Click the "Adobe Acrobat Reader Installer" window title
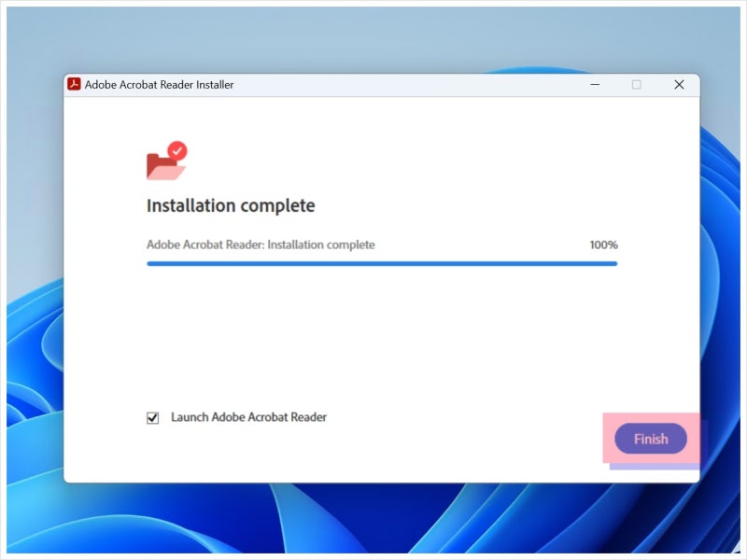 (x=159, y=85)
